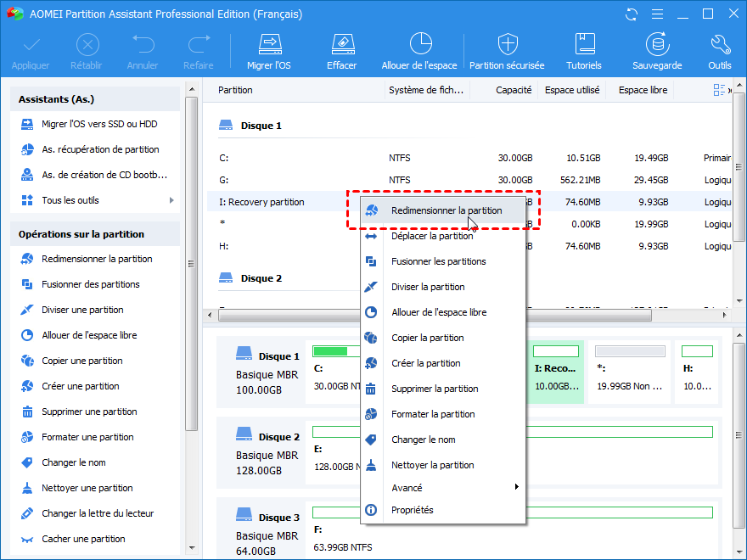Viewport: 747px width, 560px height.
Task: Open the title bar hamburger menu
Action: [x=656, y=14]
